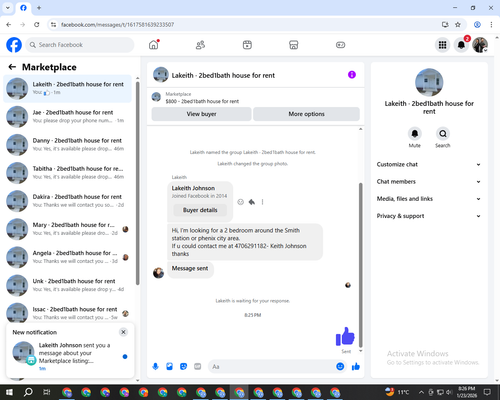This screenshot has height=400, width=500.
Task: Open the Facebook home logo
Action: pyautogui.click(x=14, y=45)
